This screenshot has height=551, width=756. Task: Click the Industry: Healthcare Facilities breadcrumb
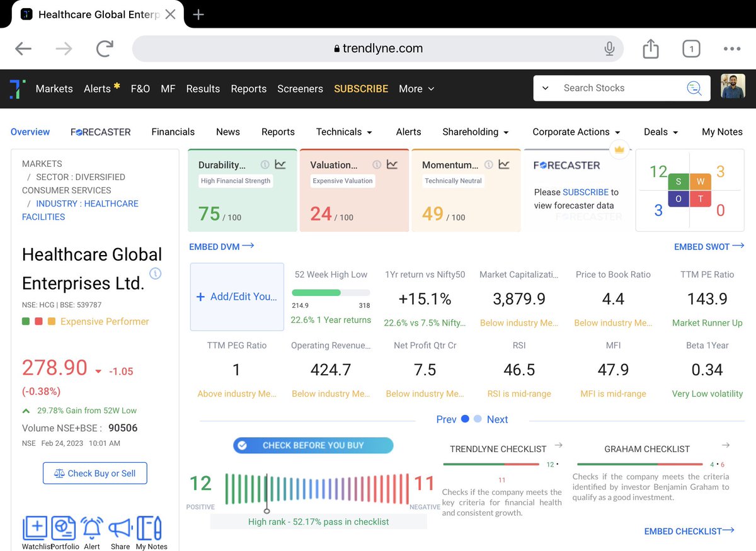[x=80, y=210]
